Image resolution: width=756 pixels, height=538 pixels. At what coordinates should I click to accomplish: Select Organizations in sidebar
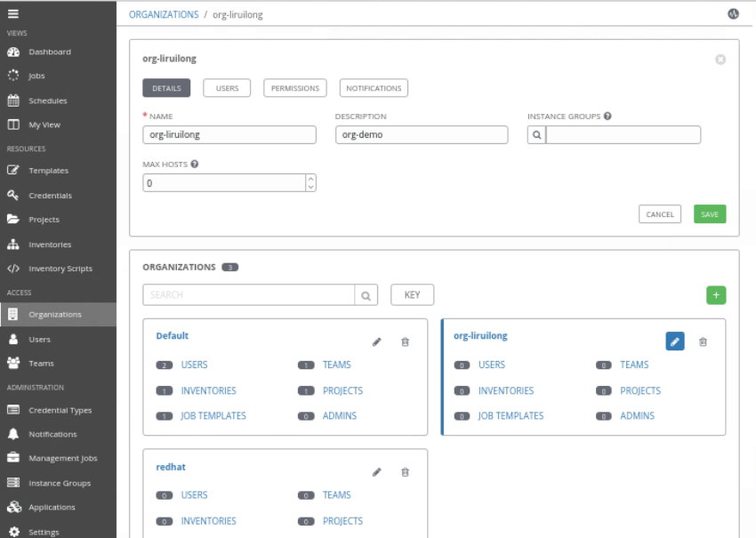pyautogui.click(x=58, y=314)
